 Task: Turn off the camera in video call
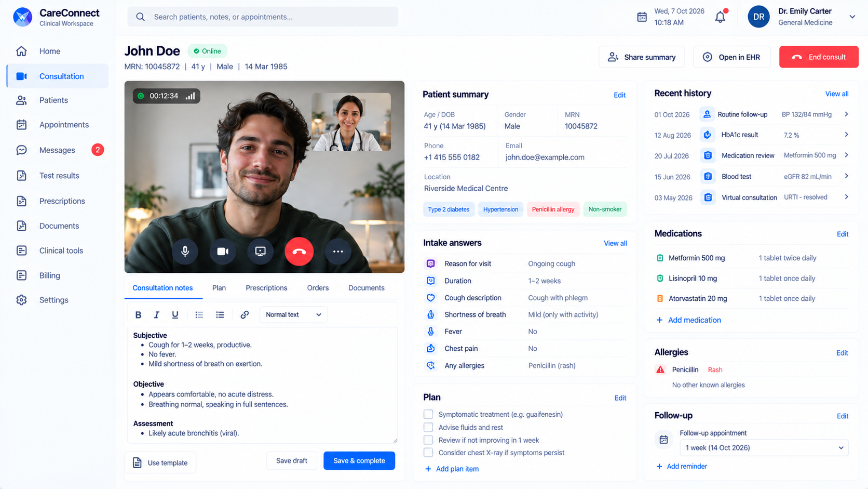coord(223,252)
